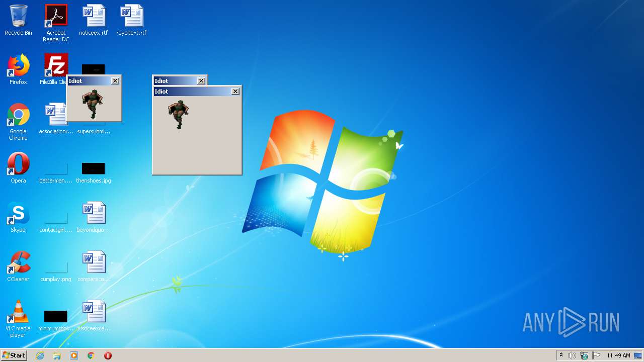The image size is (644, 362).
Task: Open the network tray icon
Action: pyautogui.click(x=584, y=355)
